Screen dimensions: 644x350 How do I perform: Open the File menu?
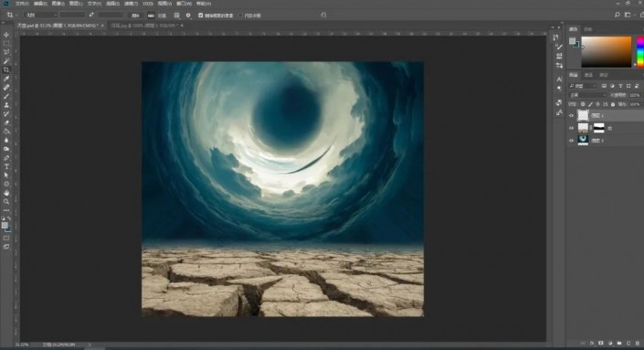[x=22, y=4]
